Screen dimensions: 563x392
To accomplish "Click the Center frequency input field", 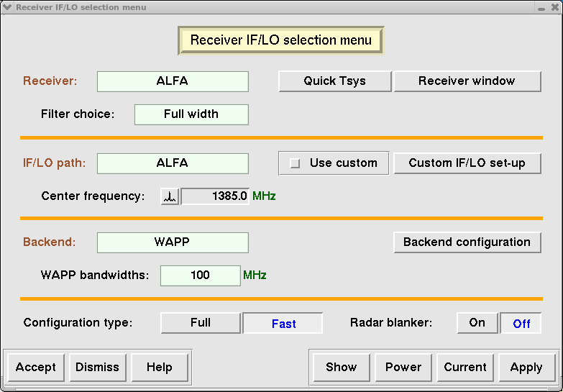I will pyautogui.click(x=214, y=196).
